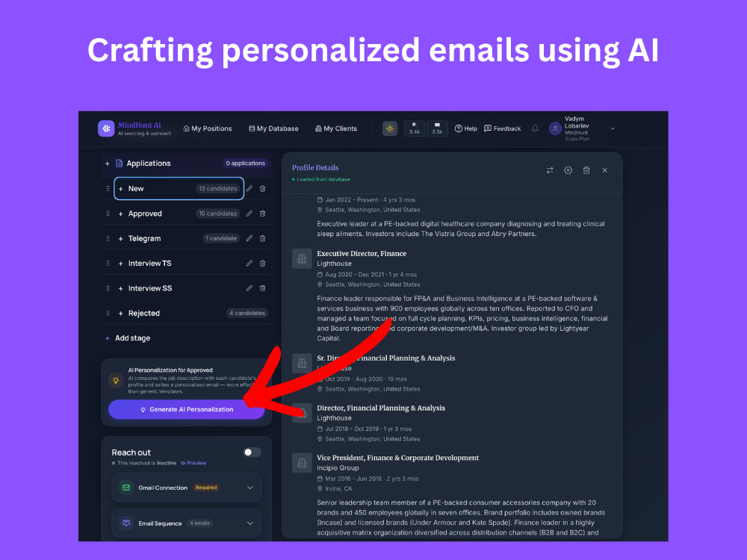Open Help from the top bar
Screen dimensions: 747x560
click(x=466, y=128)
